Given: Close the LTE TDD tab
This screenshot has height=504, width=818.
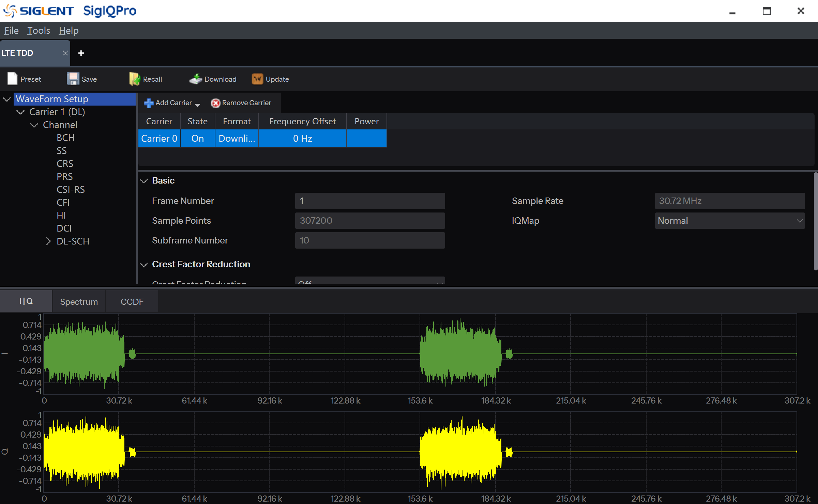Looking at the screenshot, I should click(65, 53).
